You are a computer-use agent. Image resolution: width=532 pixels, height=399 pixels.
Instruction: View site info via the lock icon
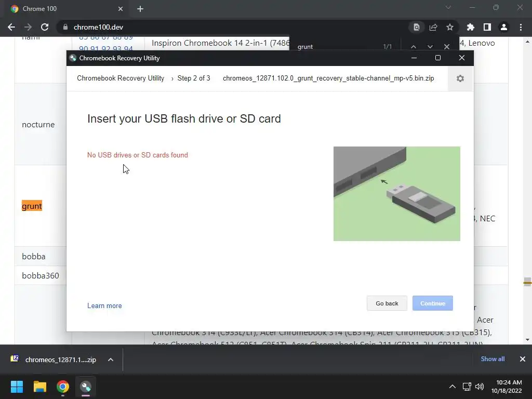click(65, 27)
